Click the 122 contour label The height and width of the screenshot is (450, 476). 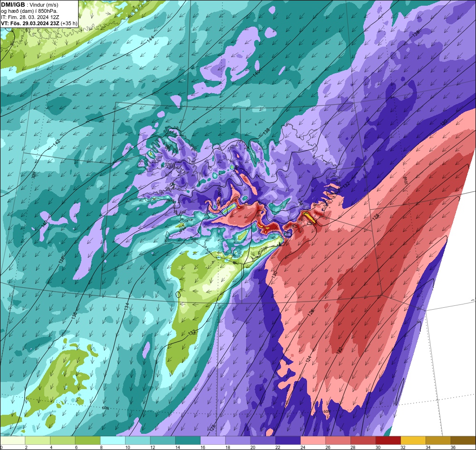tap(340, 351)
